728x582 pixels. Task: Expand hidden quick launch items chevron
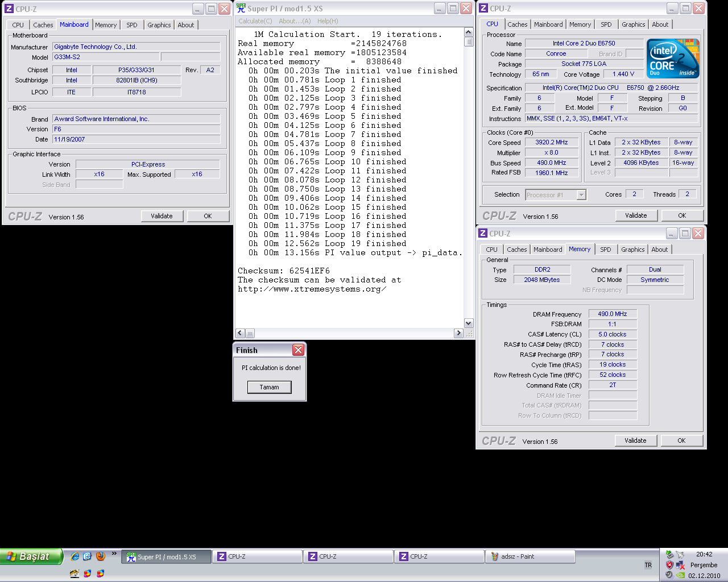(x=114, y=554)
